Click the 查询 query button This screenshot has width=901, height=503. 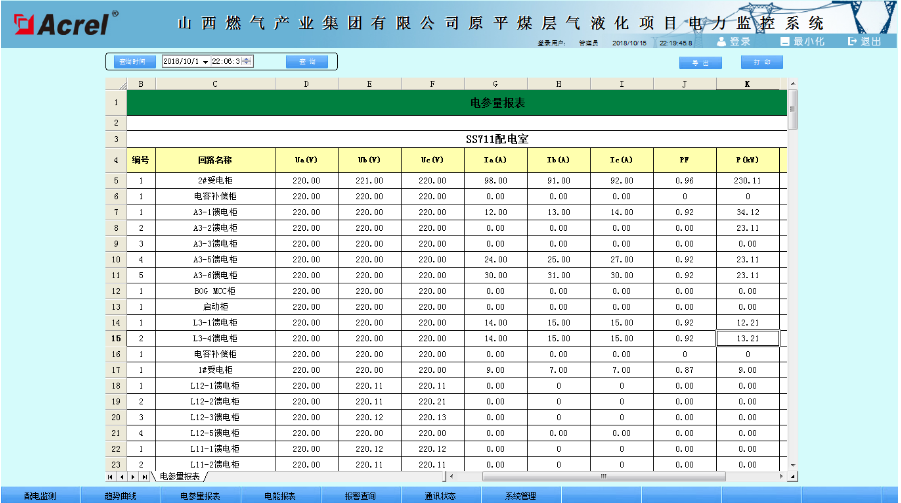307,62
